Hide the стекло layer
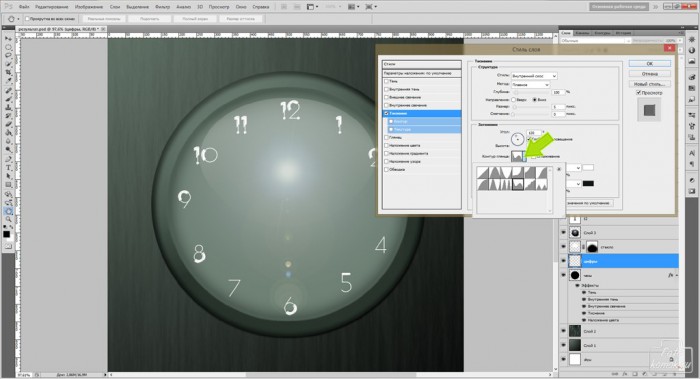 tap(563, 246)
